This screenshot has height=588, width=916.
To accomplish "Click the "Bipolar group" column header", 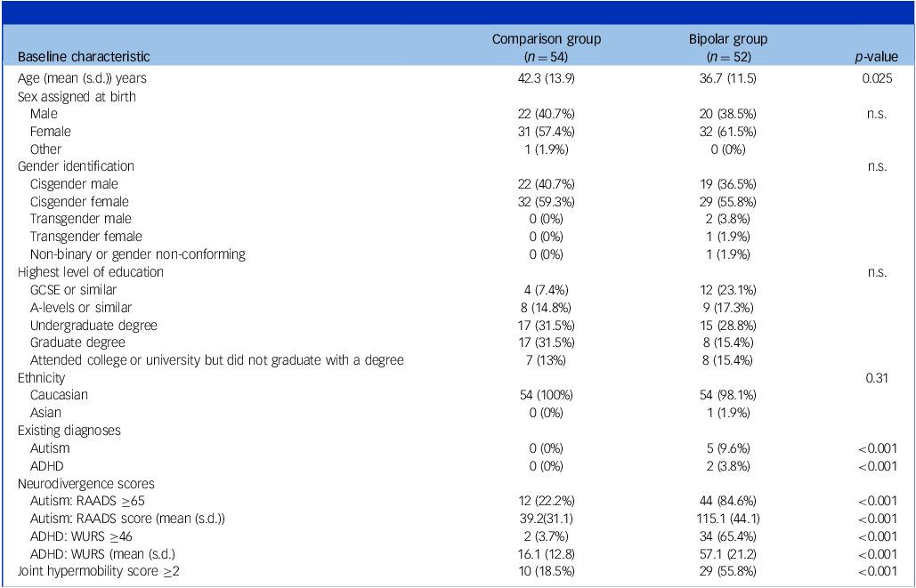I will coord(728,40).
